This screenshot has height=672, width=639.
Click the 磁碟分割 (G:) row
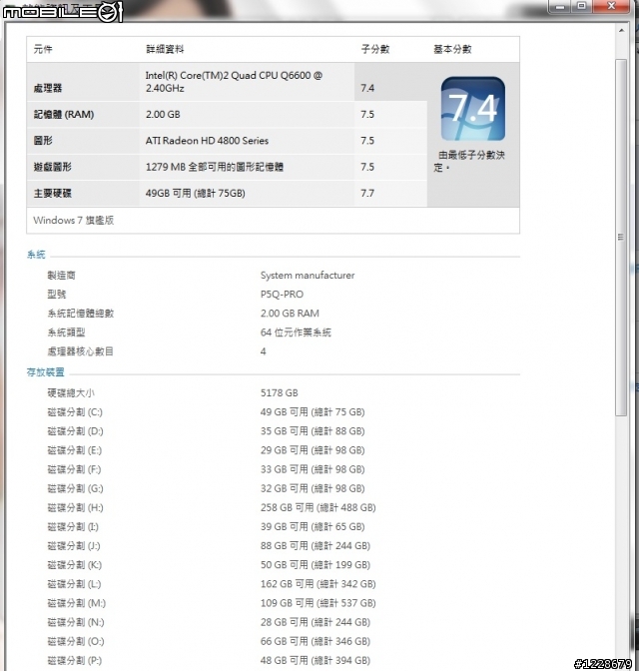(206, 488)
